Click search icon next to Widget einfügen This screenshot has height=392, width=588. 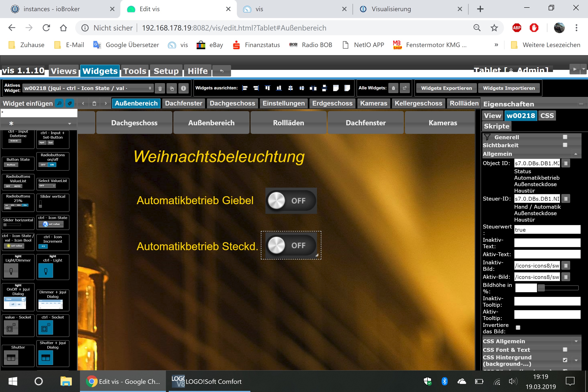tap(59, 103)
